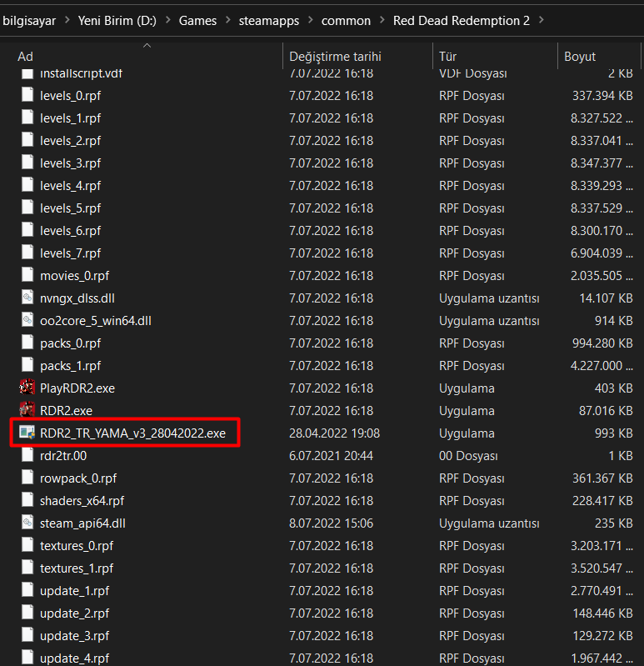This screenshot has height=666, width=644.
Task: Select levels_1.rpf file icon
Action: 27,118
